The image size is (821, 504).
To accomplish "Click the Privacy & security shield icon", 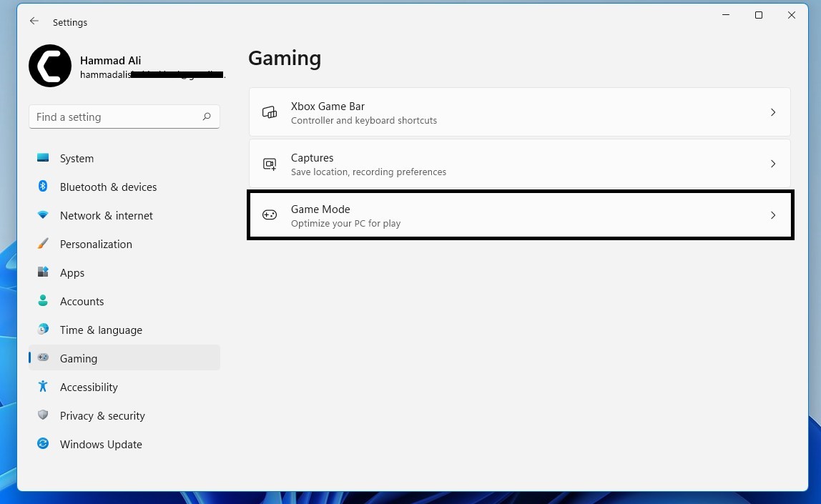I will coord(43,415).
